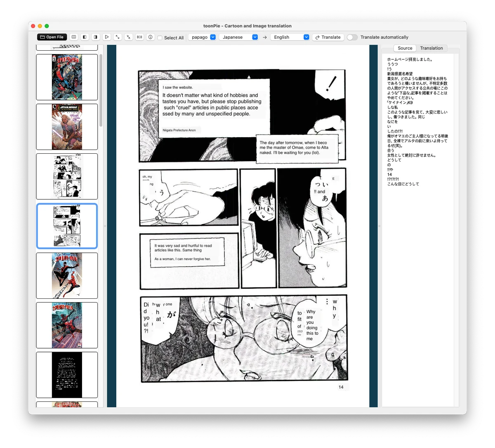The height and width of the screenshot is (448, 495).
Task: Click the page number 14 label
Action: pos(341,387)
